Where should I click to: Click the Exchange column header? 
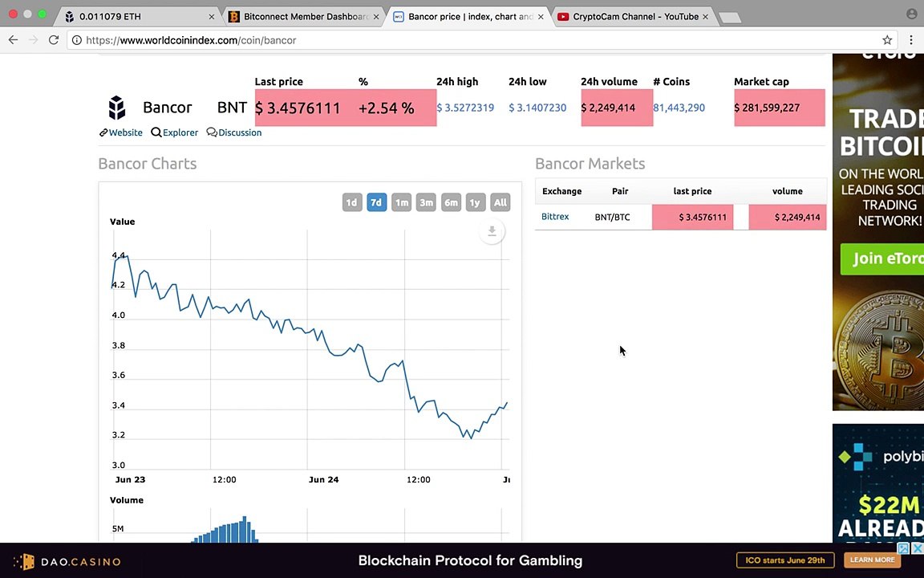click(x=561, y=191)
